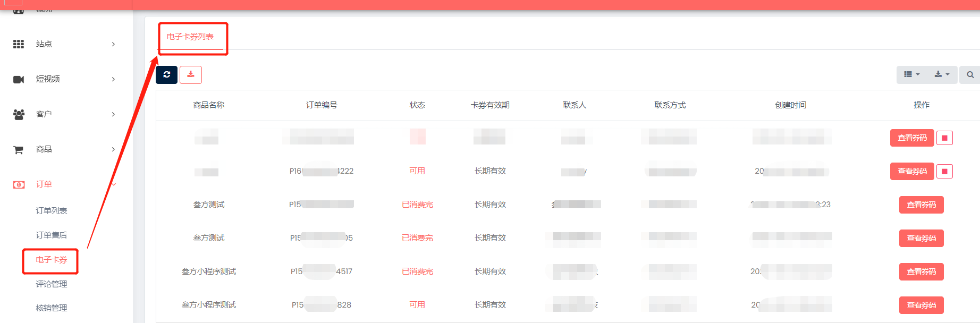Image resolution: width=980 pixels, height=323 pixels.
Task: Click 查看券码 for row with time ending :23
Action: (922, 205)
